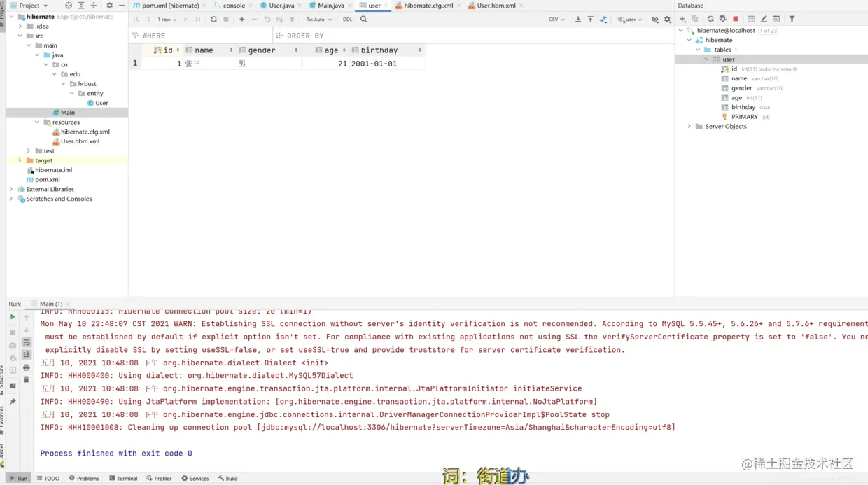Open table editor icon in Database toolbar
868x485 pixels.
click(751, 19)
